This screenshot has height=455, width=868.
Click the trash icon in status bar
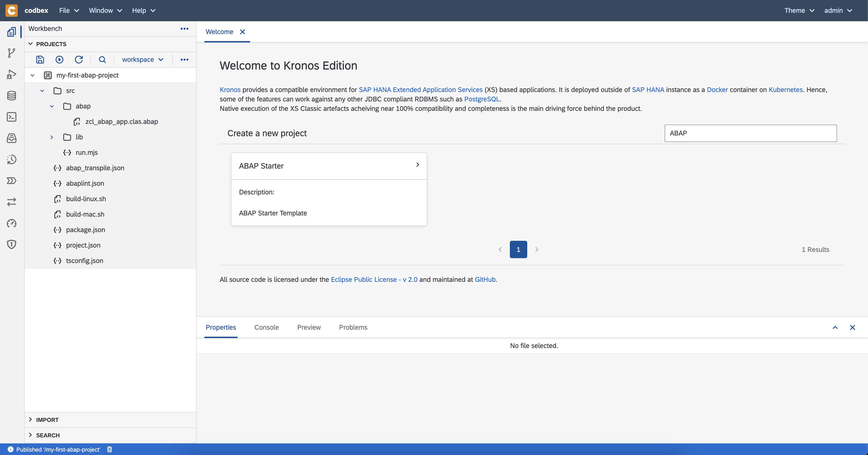click(x=109, y=449)
